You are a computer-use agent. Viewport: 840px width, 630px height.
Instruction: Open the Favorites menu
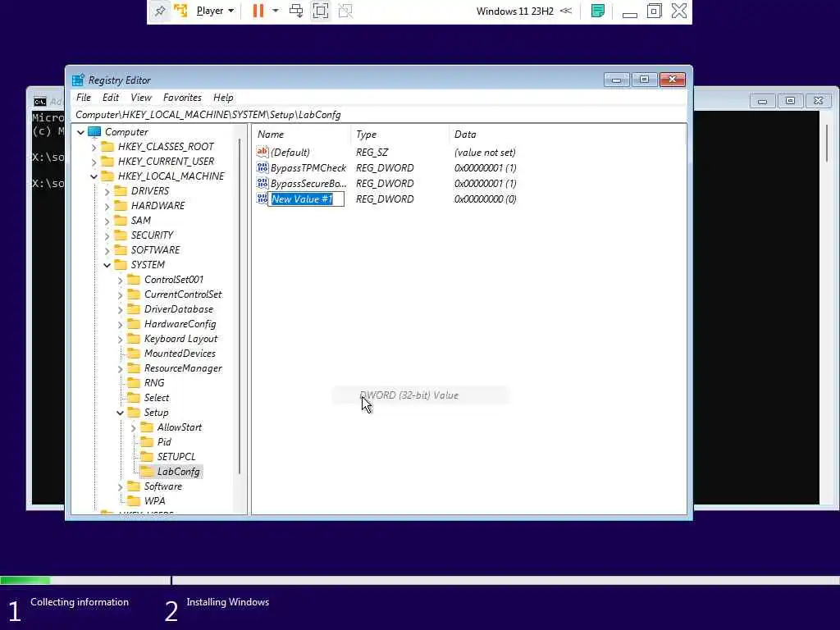[182, 98]
